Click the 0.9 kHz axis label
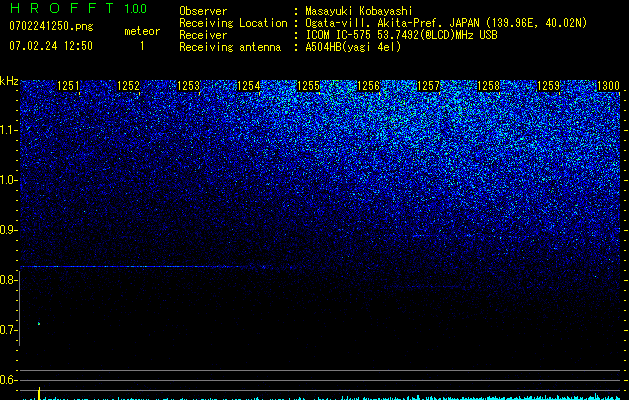The width and height of the screenshot is (629, 400). pyautogui.click(x=9, y=230)
